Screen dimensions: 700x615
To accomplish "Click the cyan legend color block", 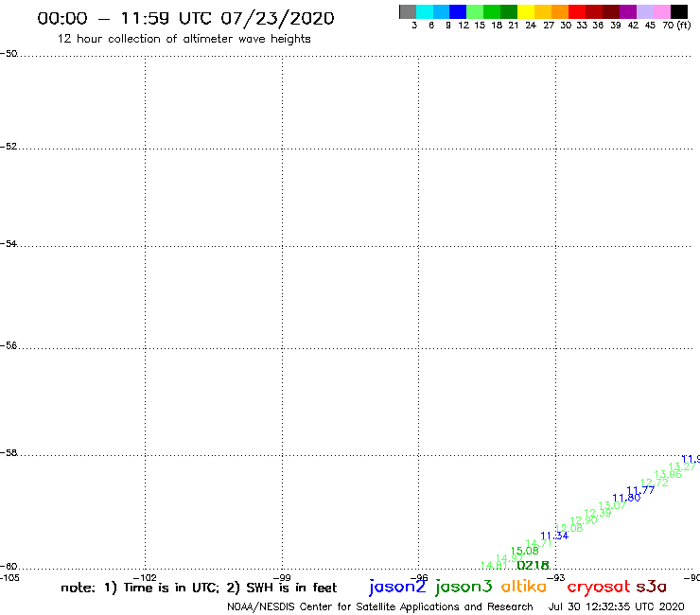I will 425,11.
